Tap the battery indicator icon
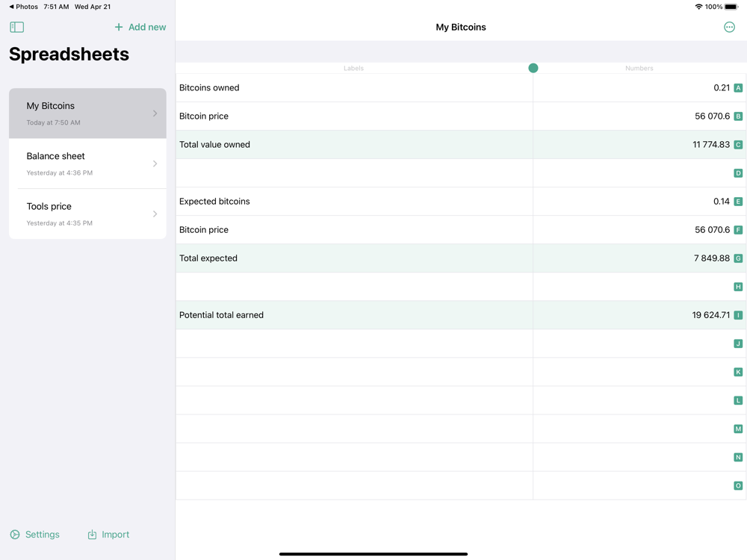The image size is (747, 560). click(x=731, y=7)
